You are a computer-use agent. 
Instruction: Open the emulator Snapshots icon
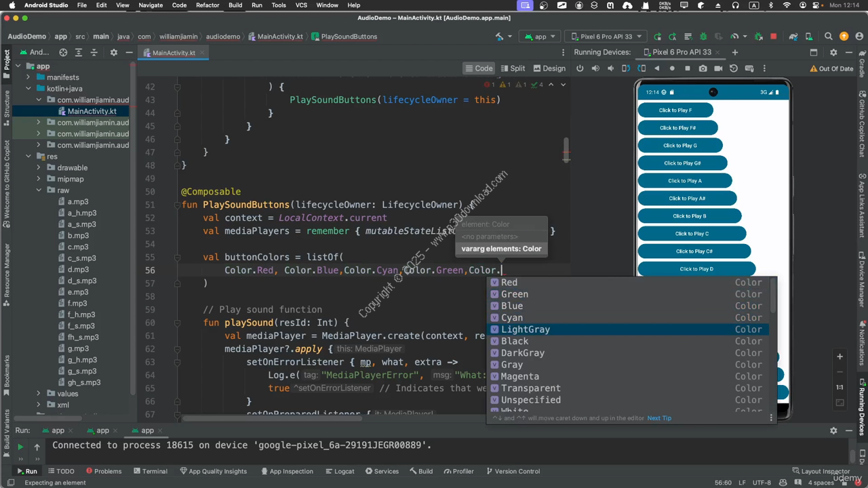point(733,68)
